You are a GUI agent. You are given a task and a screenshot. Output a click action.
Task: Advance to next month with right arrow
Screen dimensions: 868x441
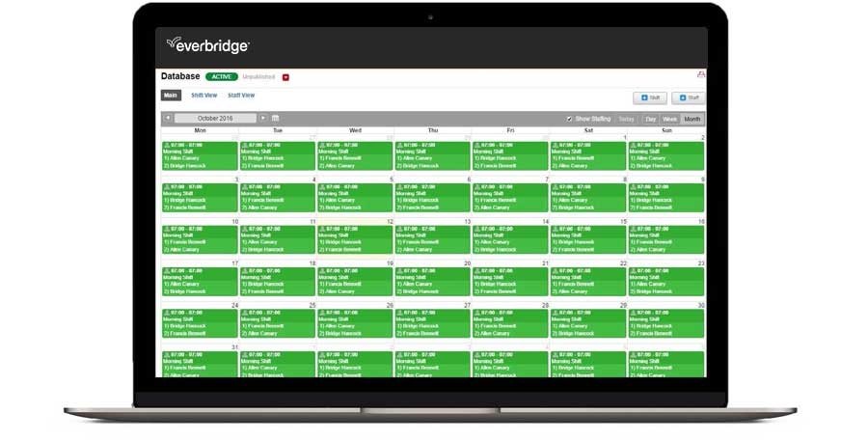point(263,118)
